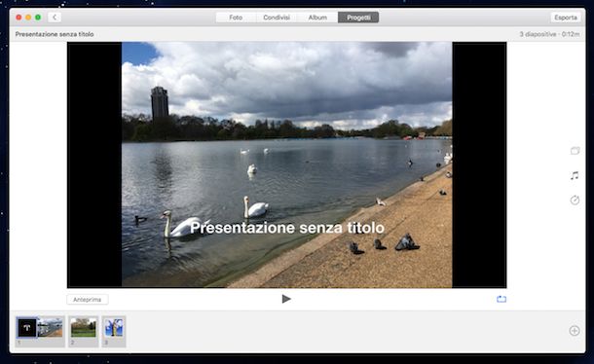Toggle the loop slideshow icon
Image resolution: width=594 pixels, height=364 pixels.
point(501,299)
